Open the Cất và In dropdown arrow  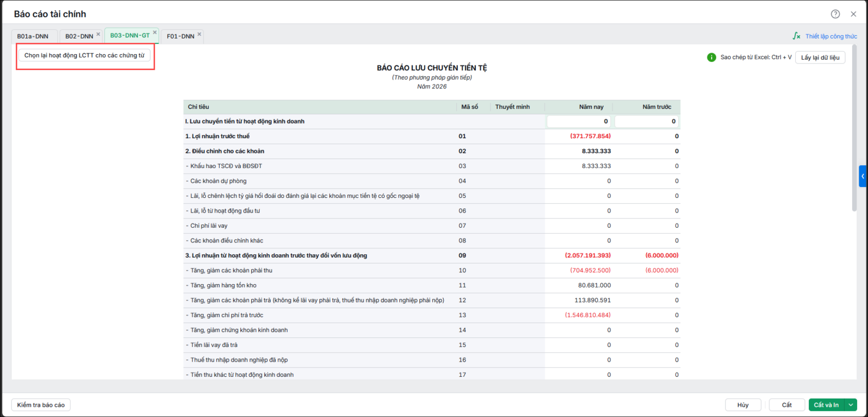click(x=851, y=405)
